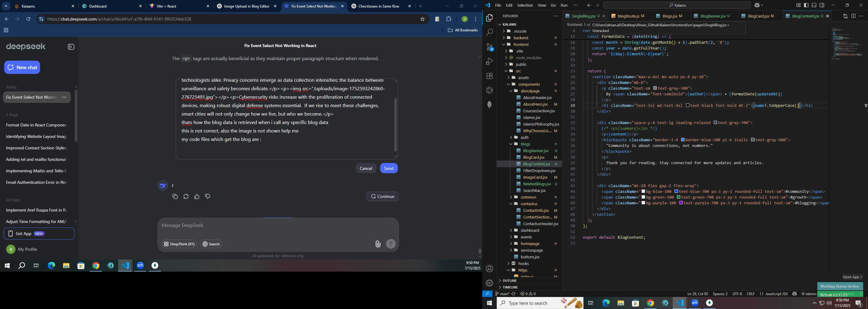Toggle VS Code Primary Side Bar

pos(806,5)
